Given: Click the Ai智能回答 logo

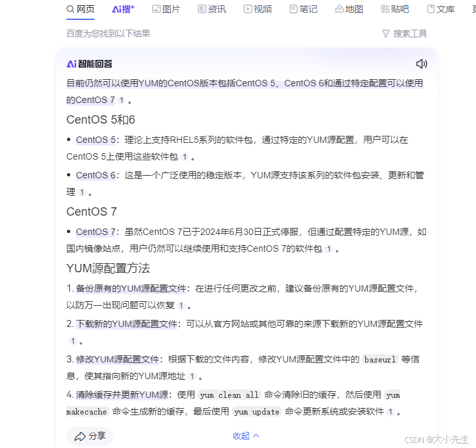Looking at the screenshot, I should coord(90,64).
